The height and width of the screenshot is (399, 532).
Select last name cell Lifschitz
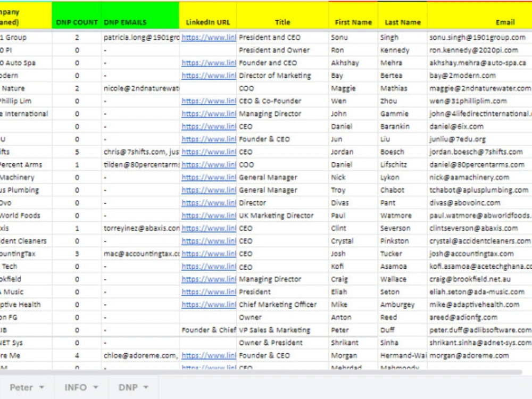[402, 164]
